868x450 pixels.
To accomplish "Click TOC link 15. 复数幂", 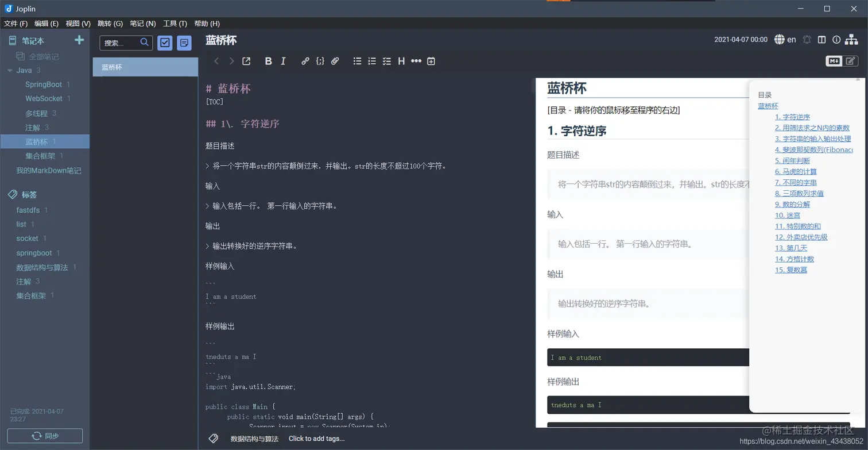I will click(791, 270).
